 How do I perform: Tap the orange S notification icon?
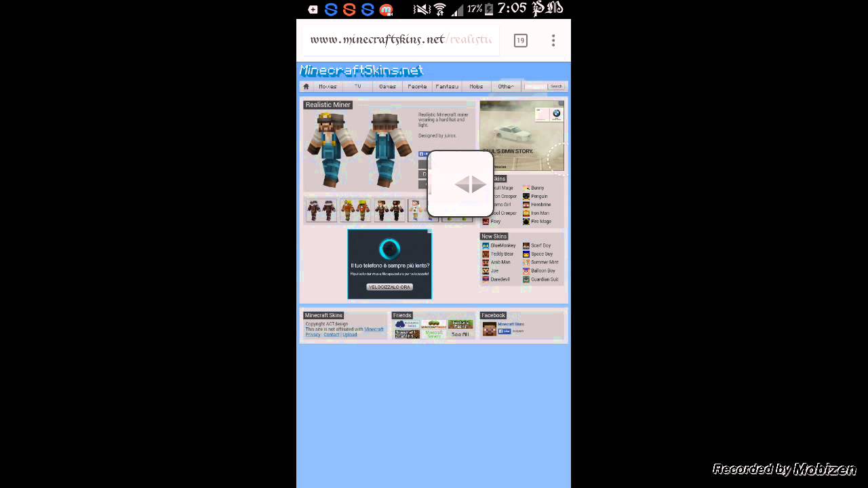click(349, 9)
